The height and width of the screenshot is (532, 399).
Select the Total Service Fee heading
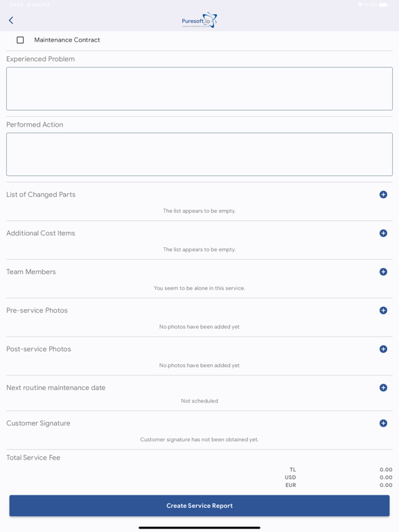point(33,458)
